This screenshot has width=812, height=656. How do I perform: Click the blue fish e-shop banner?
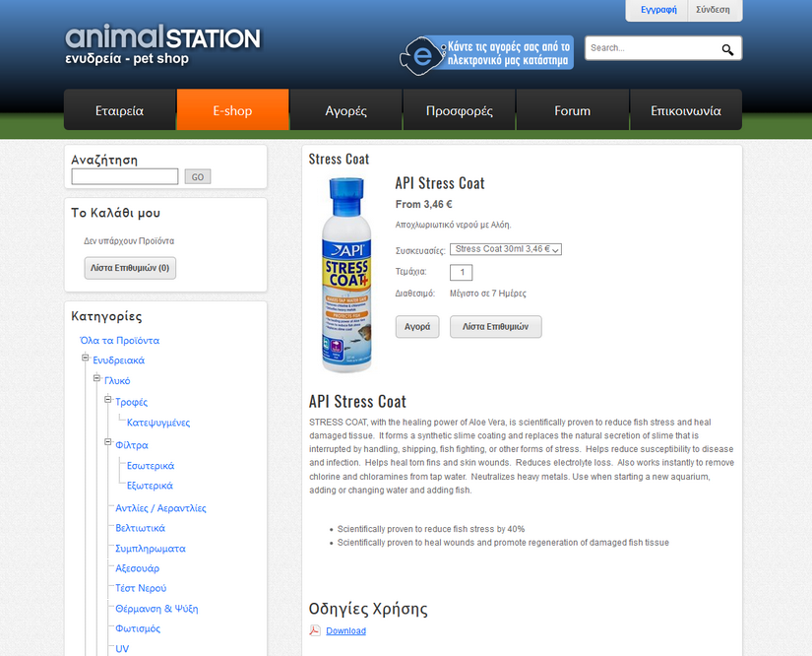pyautogui.click(x=486, y=53)
